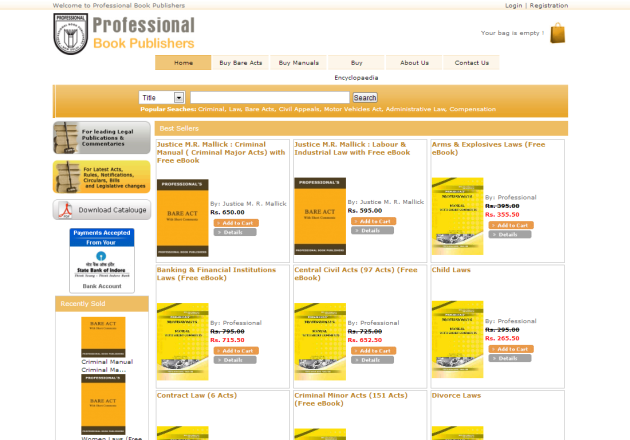
Task: Open the shopping bag icon
Action: 557,33
